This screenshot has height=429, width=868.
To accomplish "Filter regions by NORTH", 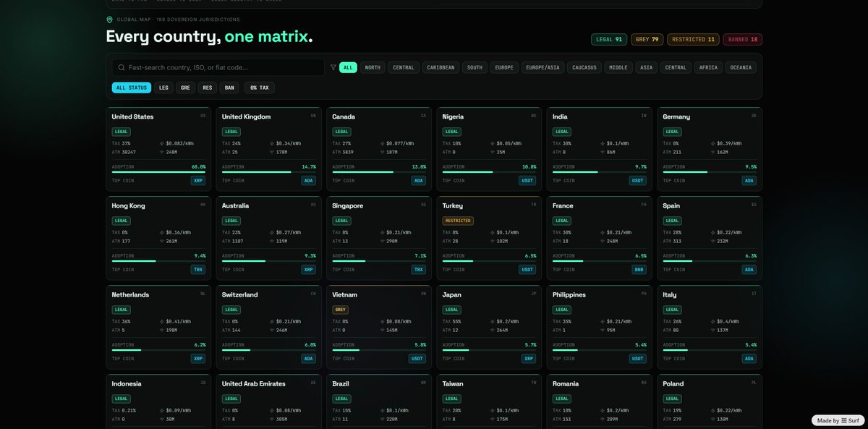I will 373,67.
